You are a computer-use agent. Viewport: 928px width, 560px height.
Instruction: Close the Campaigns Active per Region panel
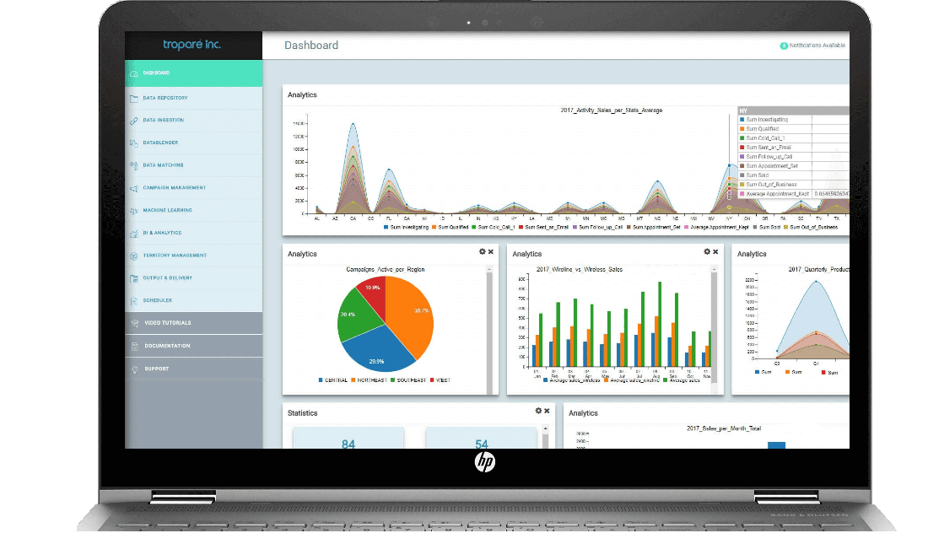tap(491, 251)
